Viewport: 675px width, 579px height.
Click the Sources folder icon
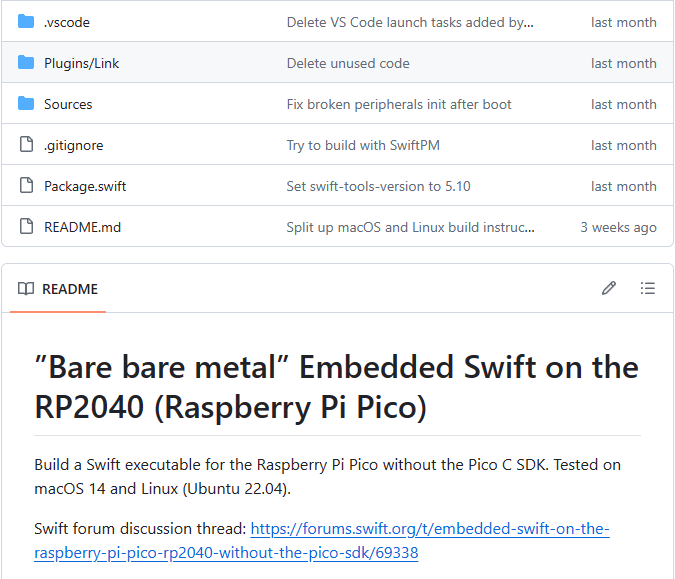pyautogui.click(x=26, y=104)
